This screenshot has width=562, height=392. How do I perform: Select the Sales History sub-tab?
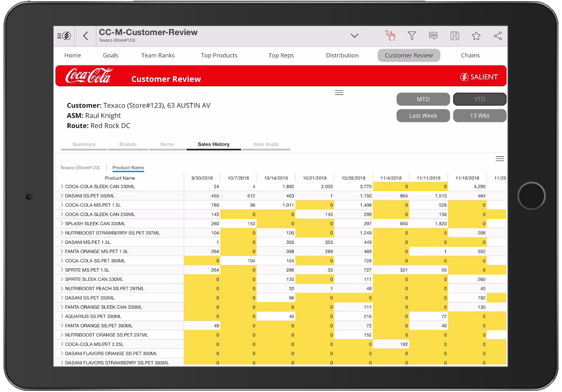(x=213, y=144)
